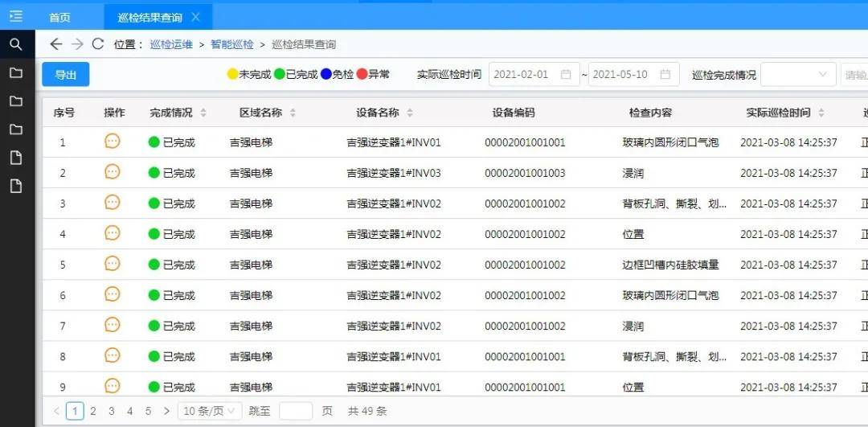Open the first document icon in the sidebar

coord(16,158)
